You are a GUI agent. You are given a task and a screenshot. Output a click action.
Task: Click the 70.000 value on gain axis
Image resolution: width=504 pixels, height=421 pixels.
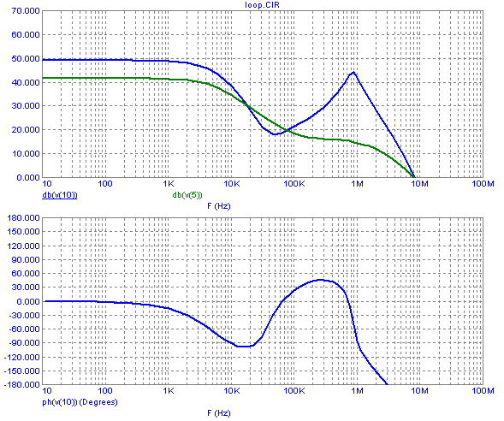tap(26, 11)
